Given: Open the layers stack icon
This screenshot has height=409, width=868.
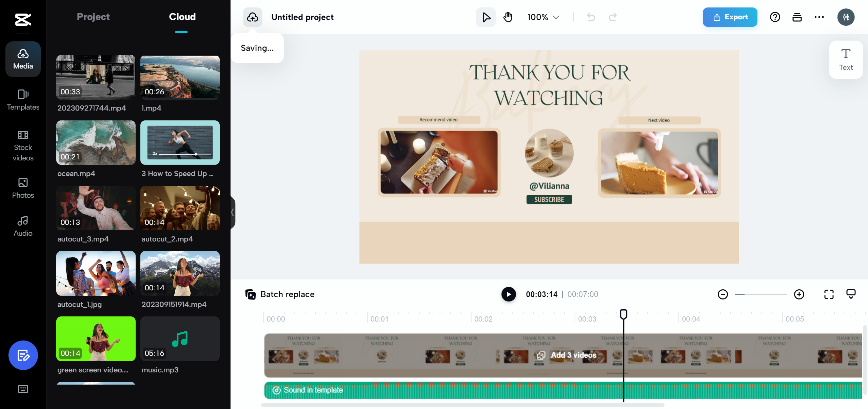Looking at the screenshot, I should [797, 17].
